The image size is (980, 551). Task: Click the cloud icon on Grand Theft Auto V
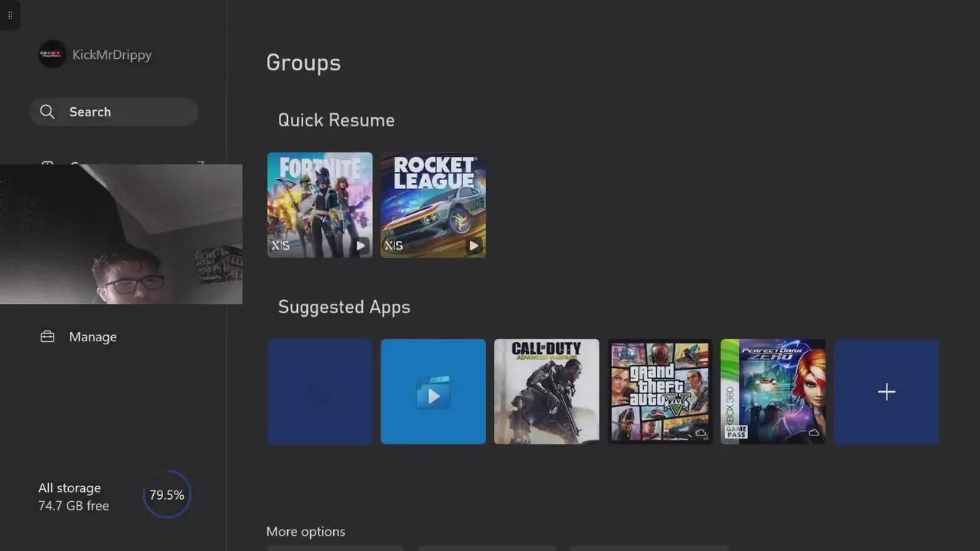click(x=701, y=432)
